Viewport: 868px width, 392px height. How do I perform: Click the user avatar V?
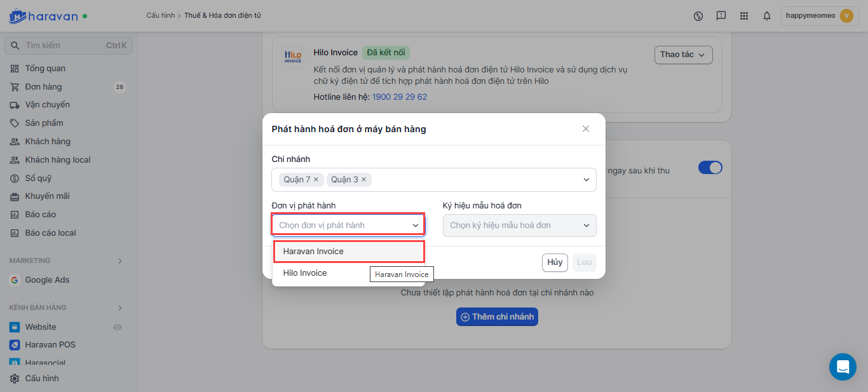(846, 16)
